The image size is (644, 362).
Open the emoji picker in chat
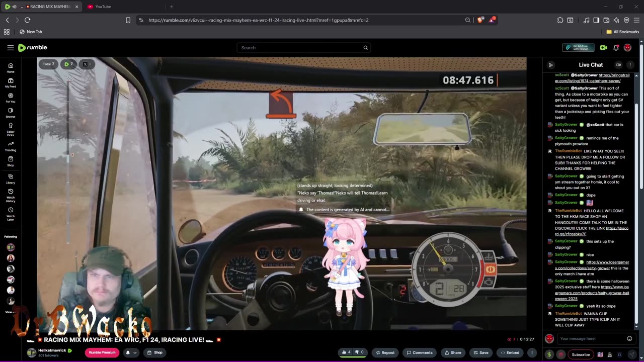629,338
